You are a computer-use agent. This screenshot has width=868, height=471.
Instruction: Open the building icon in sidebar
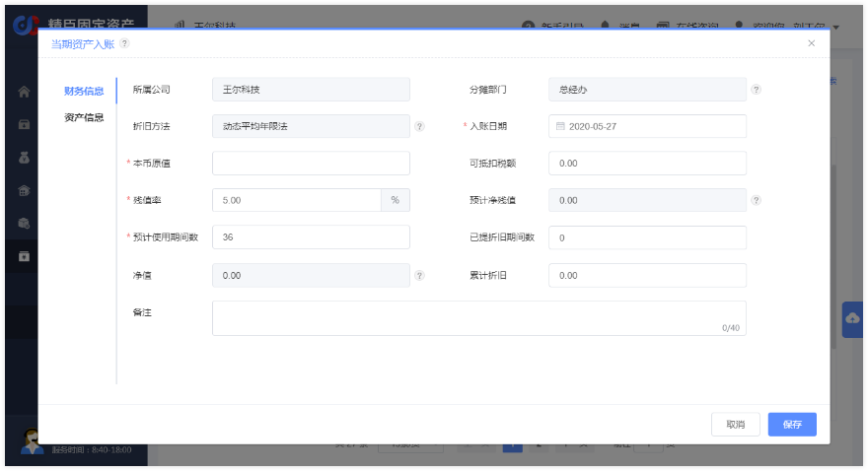pos(24,191)
